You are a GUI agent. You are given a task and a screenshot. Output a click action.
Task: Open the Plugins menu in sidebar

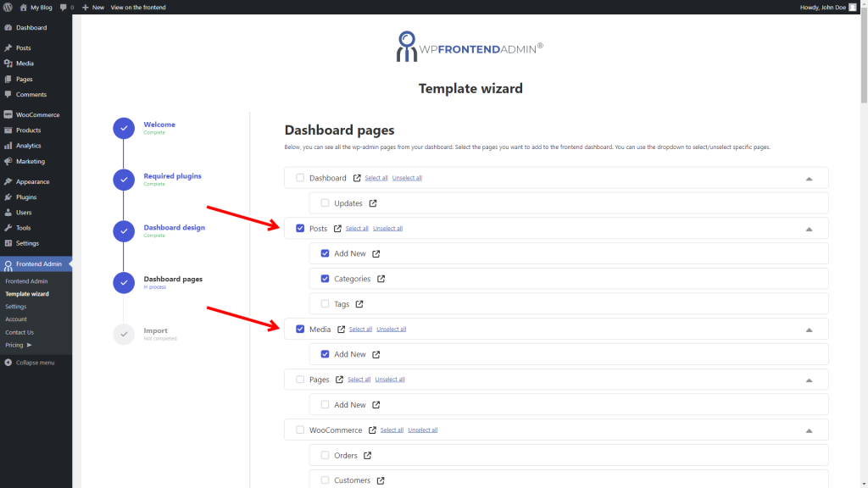(26, 197)
